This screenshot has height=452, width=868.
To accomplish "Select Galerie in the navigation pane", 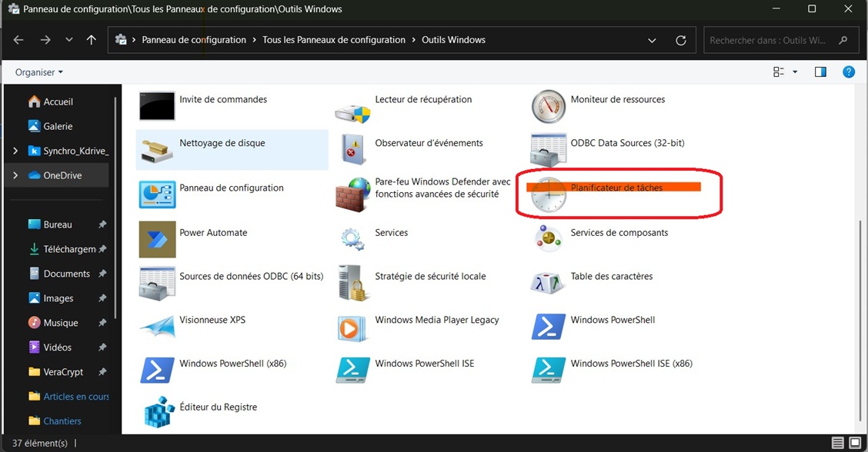I will click(57, 126).
